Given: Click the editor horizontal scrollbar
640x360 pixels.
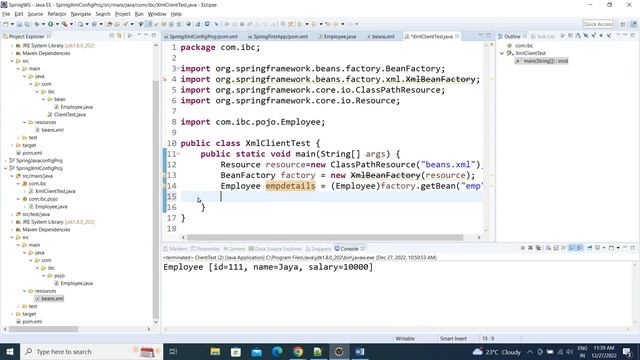Looking at the screenshot, I should point(324,237).
